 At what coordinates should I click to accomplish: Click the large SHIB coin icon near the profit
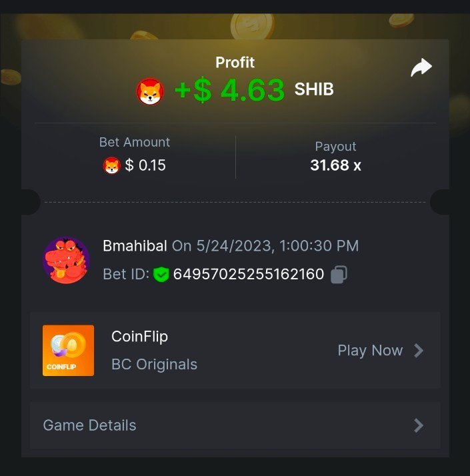pyautogui.click(x=150, y=91)
